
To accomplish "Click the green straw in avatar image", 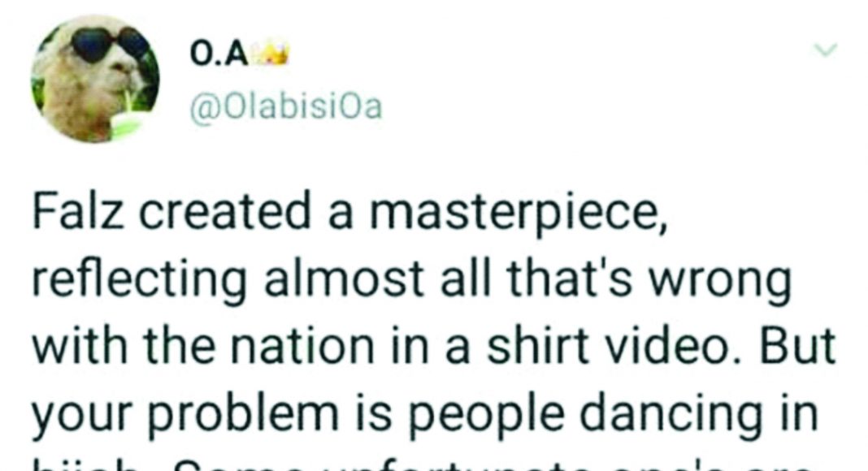I will click(128, 112).
